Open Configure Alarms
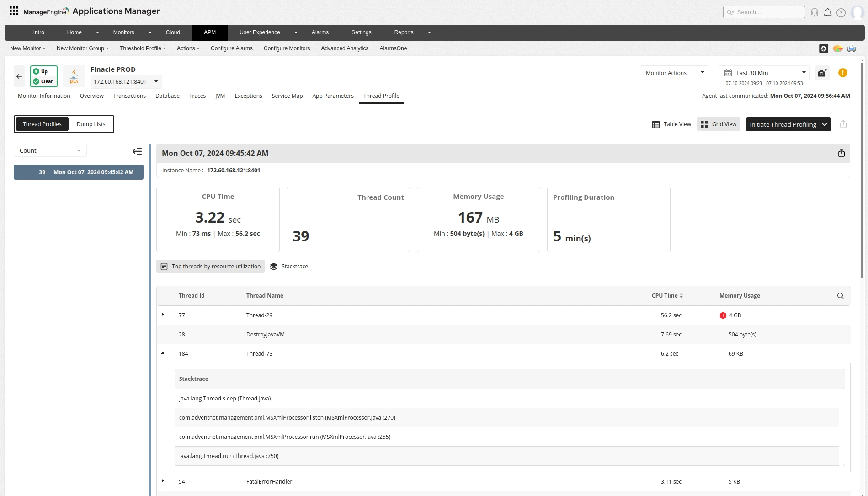This screenshot has width=868, height=496. point(231,48)
